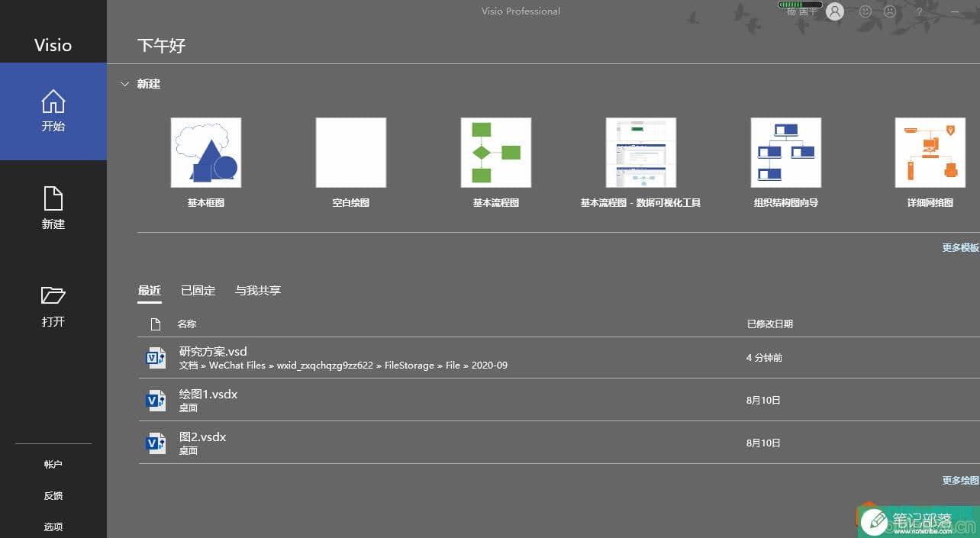Open the 选项 options entry
Image resolution: width=980 pixels, height=538 pixels.
point(53,527)
